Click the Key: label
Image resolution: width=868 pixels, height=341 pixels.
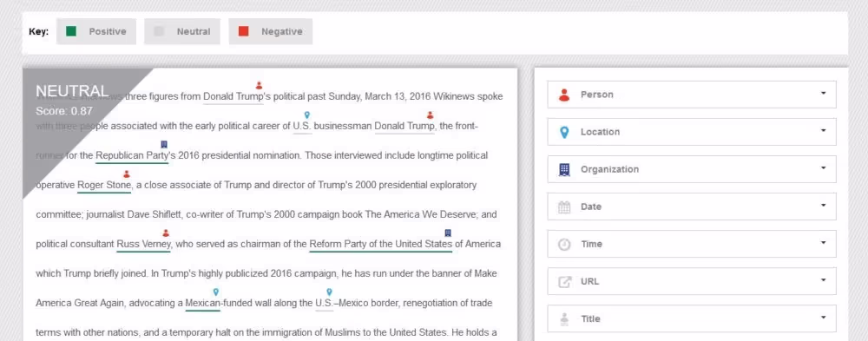click(x=39, y=31)
